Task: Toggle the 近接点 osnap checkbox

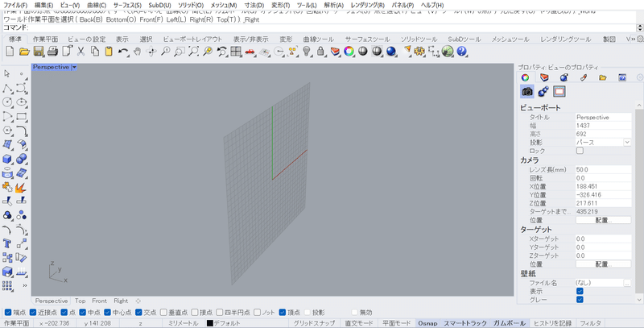Action: click(33, 313)
